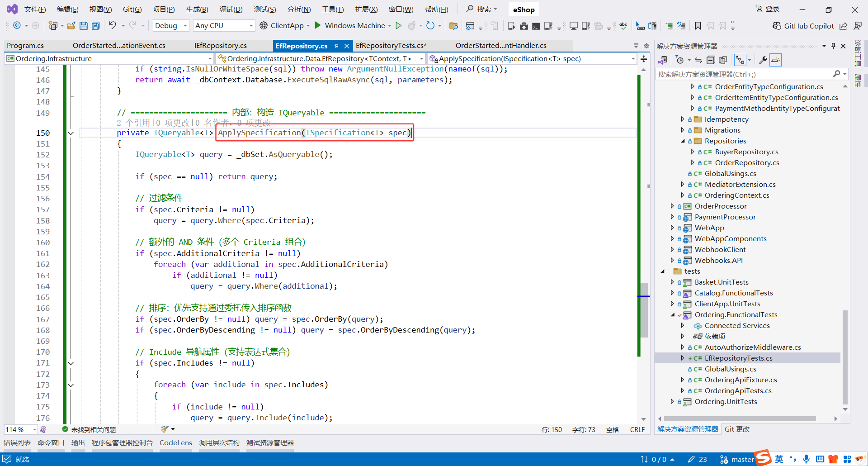This screenshot has width=868, height=466.
Task: Open properties wrench icon in Solution Explorer
Action: 763,60
